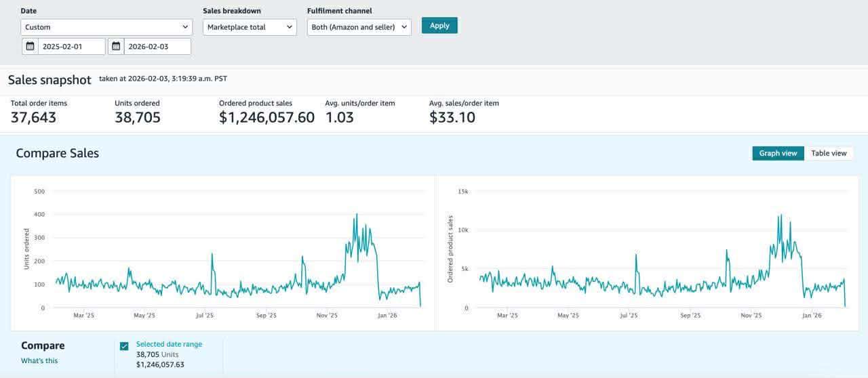Switch to Table view

click(x=829, y=153)
